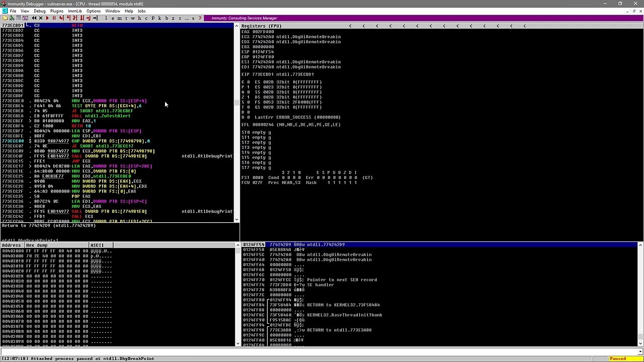Open the Jobs menu
This screenshot has height=362, width=644.
point(141,11)
